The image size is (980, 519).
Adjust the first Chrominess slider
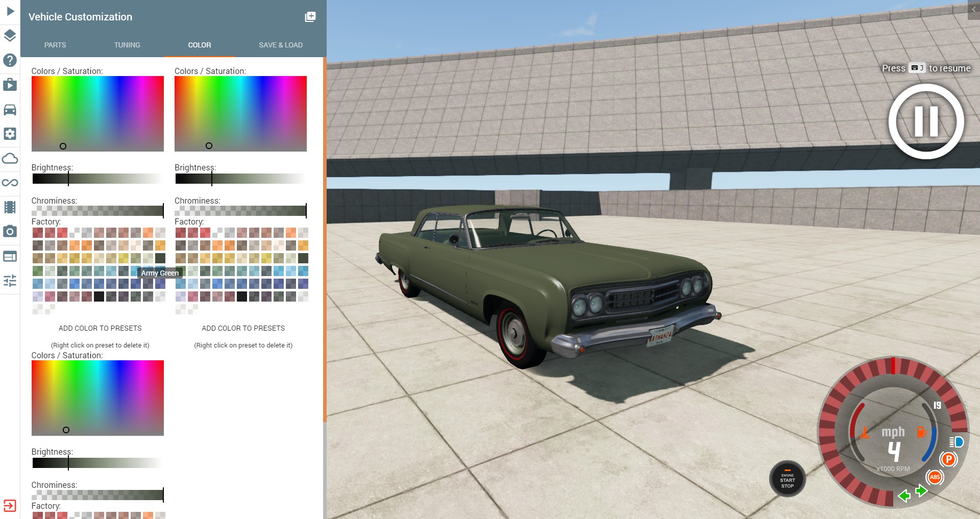coord(97,210)
